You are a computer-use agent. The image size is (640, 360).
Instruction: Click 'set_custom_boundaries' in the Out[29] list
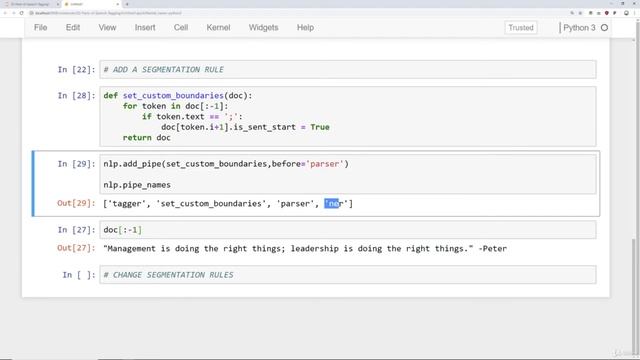[x=211, y=203]
